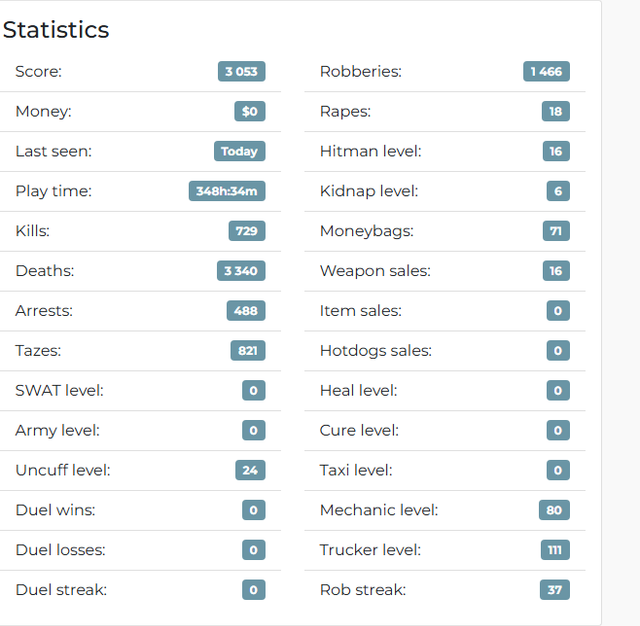Select the Hitman level row label
Screen dimensions: 640x626
pyautogui.click(x=370, y=151)
